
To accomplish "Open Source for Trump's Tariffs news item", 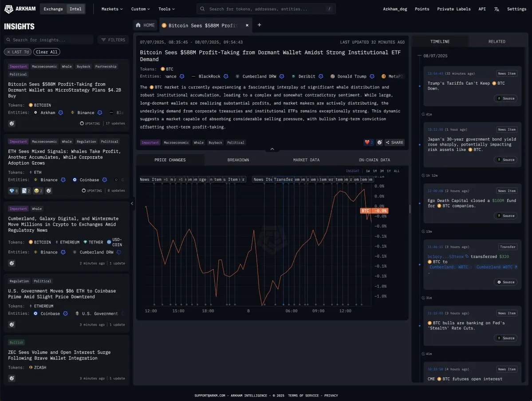I will [505, 98].
